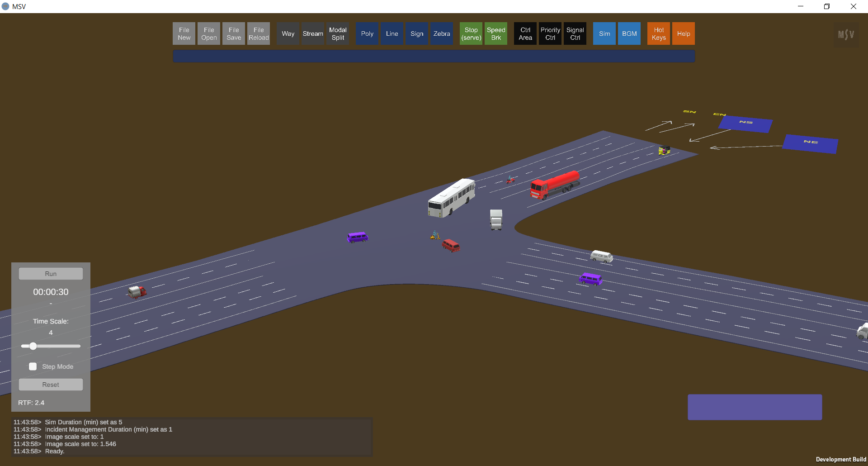This screenshot has height=466, width=868.
Task: Select the Poly drawing tool
Action: (367, 33)
